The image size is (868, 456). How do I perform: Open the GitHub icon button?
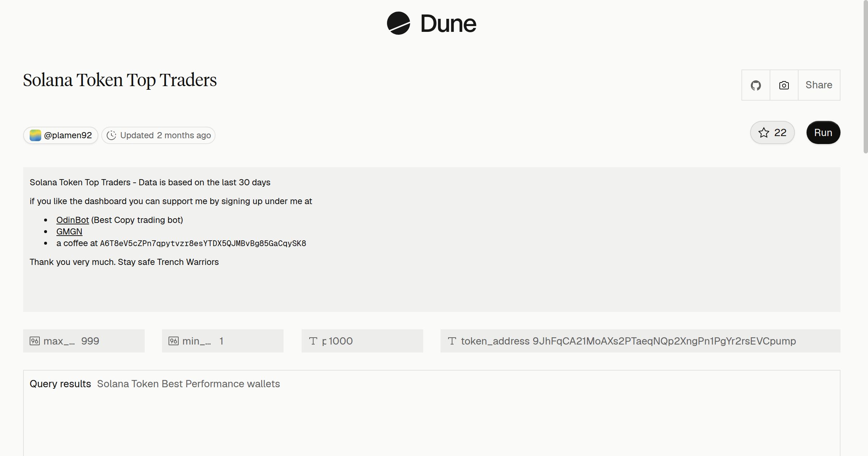(756, 85)
